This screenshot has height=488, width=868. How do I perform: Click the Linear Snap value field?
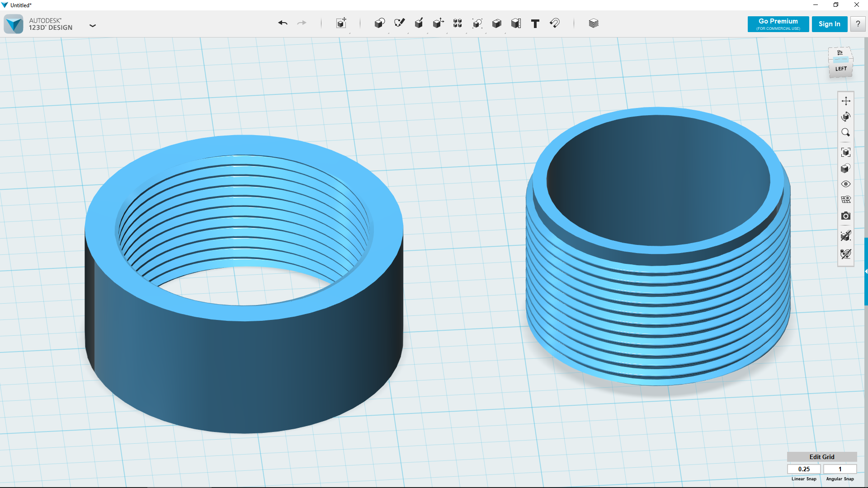pos(804,469)
